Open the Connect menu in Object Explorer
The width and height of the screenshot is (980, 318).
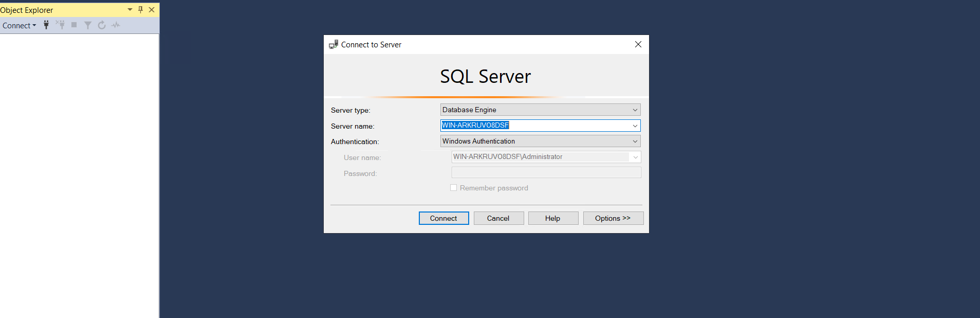pos(19,25)
